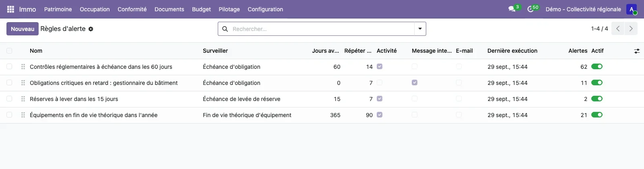Open the Conformité menu
The image size is (644, 169).
point(132,9)
